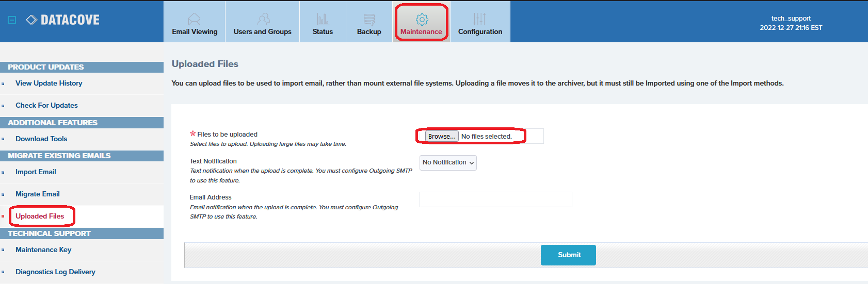Click the Users and Groups people icon

point(263,20)
